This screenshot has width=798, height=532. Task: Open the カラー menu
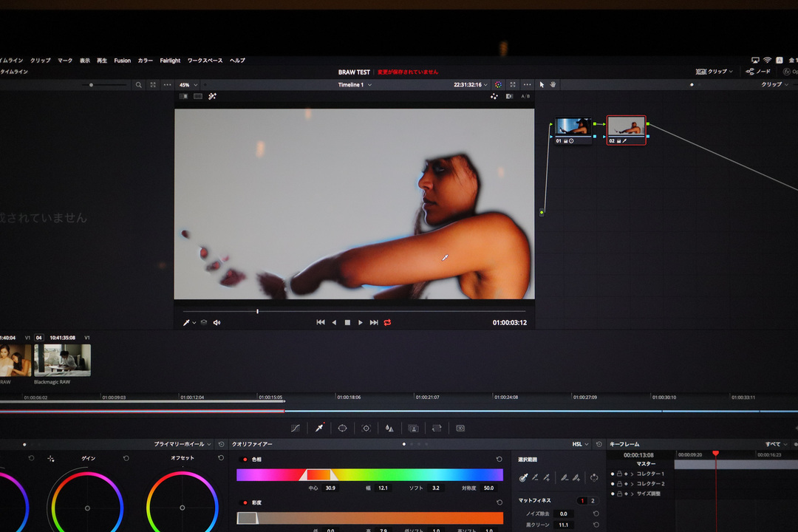click(145, 61)
